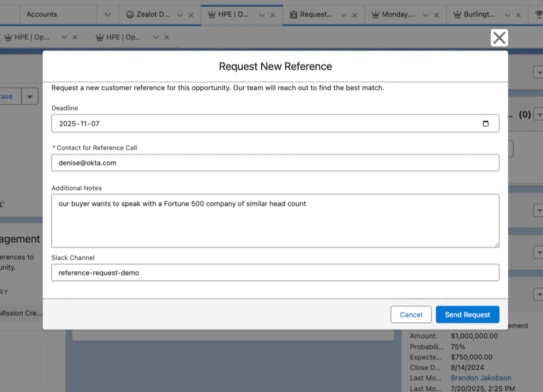Focus the Slack Channel input field
Screen dimensions: 543x392
point(275,273)
